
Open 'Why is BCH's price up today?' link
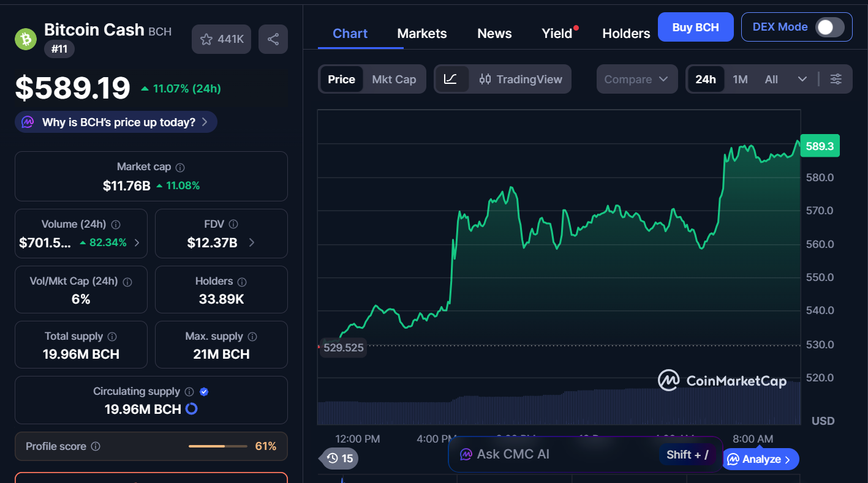(116, 122)
